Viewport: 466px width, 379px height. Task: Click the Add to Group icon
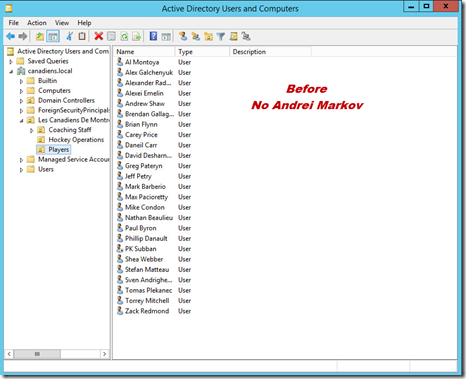(246, 36)
